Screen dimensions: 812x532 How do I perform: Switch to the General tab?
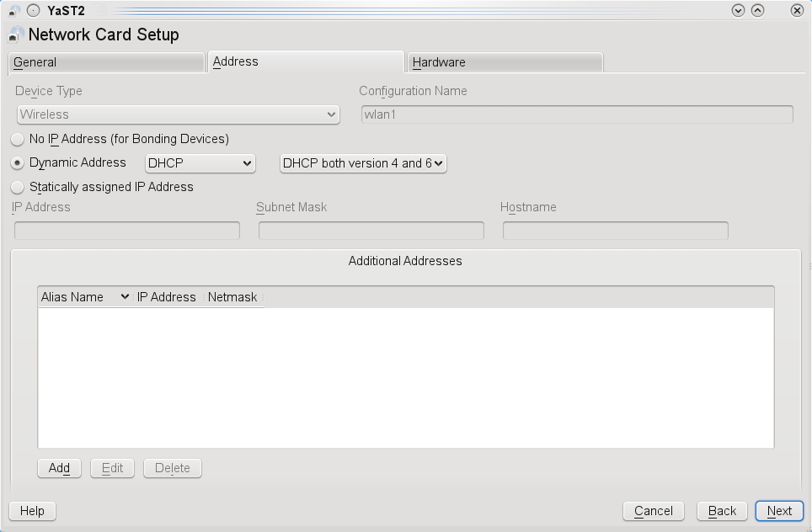pyautogui.click(x=105, y=62)
